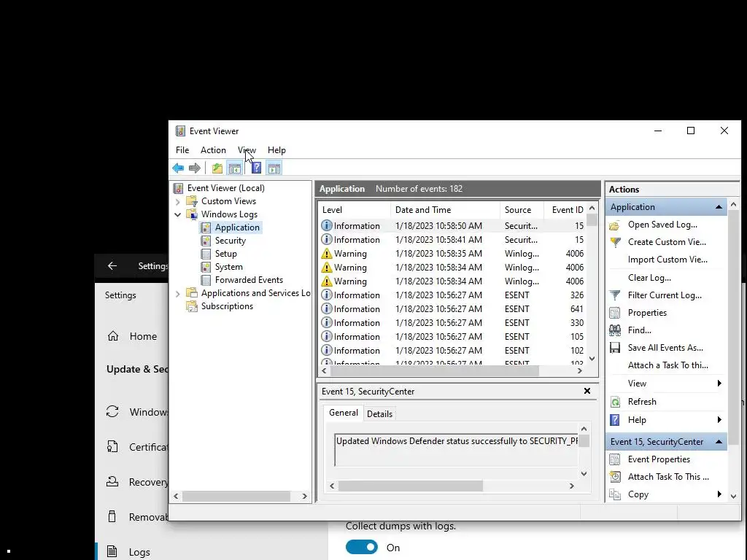Expand the Custom Views tree node
The image size is (747, 560).
(178, 201)
